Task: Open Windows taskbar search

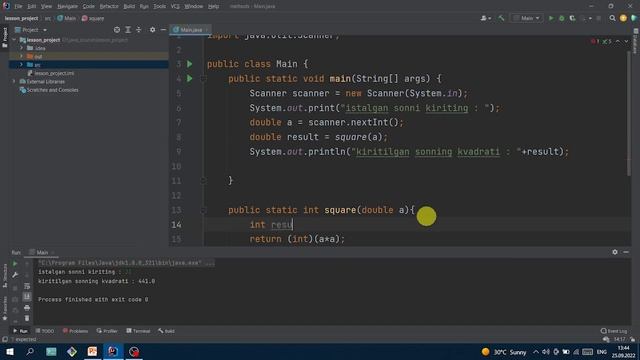Action: [x=30, y=351]
